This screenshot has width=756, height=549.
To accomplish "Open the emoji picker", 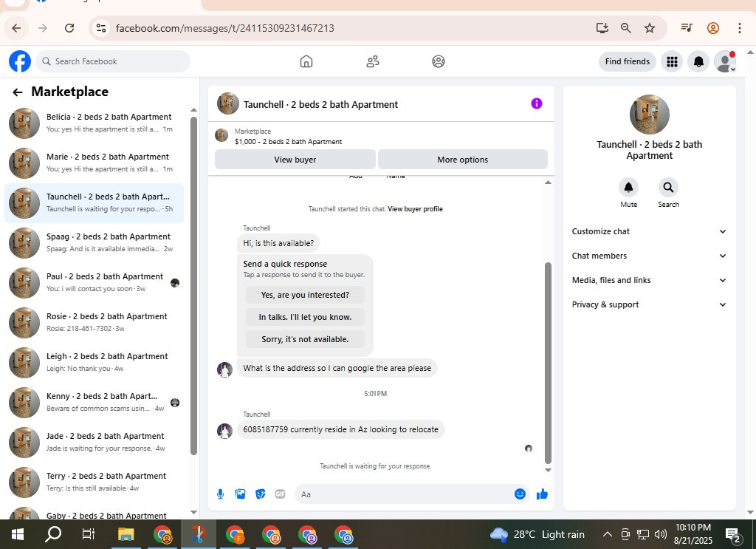I will (x=520, y=494).
